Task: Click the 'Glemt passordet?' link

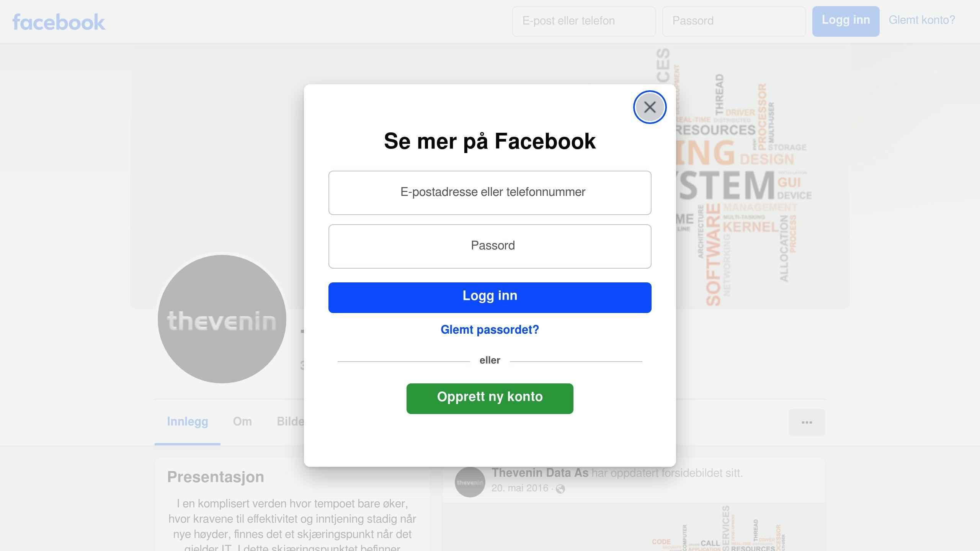Action: point(490,330)
